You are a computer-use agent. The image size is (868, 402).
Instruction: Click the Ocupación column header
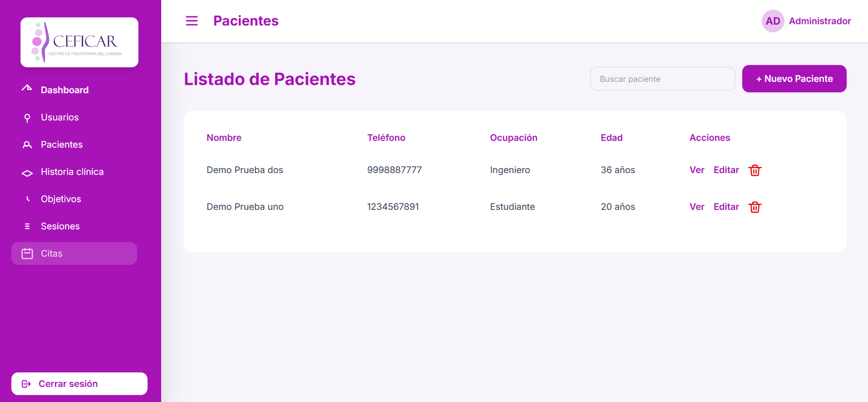tap(514, 138)
